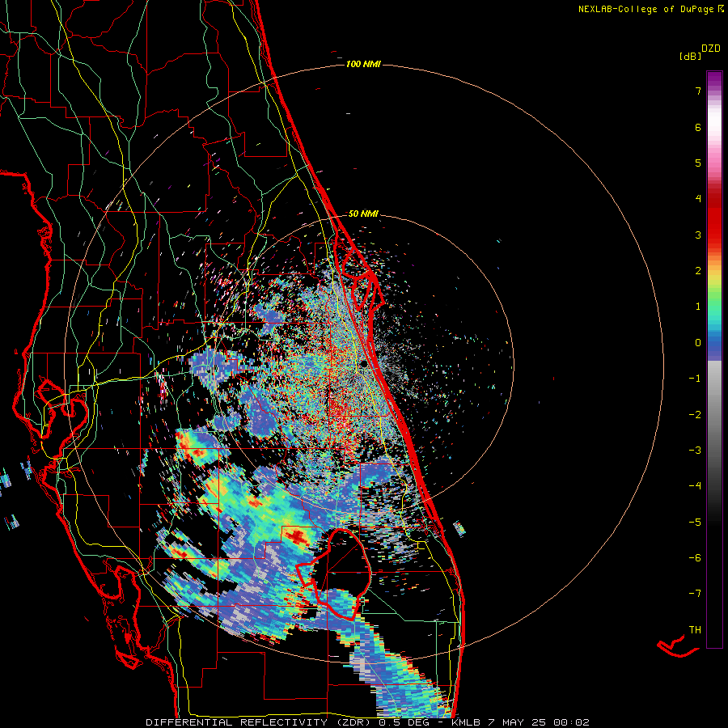This screenshot has height=728, width=728.
Task: Select the 1 value on color scale
Action: [698, 307]
